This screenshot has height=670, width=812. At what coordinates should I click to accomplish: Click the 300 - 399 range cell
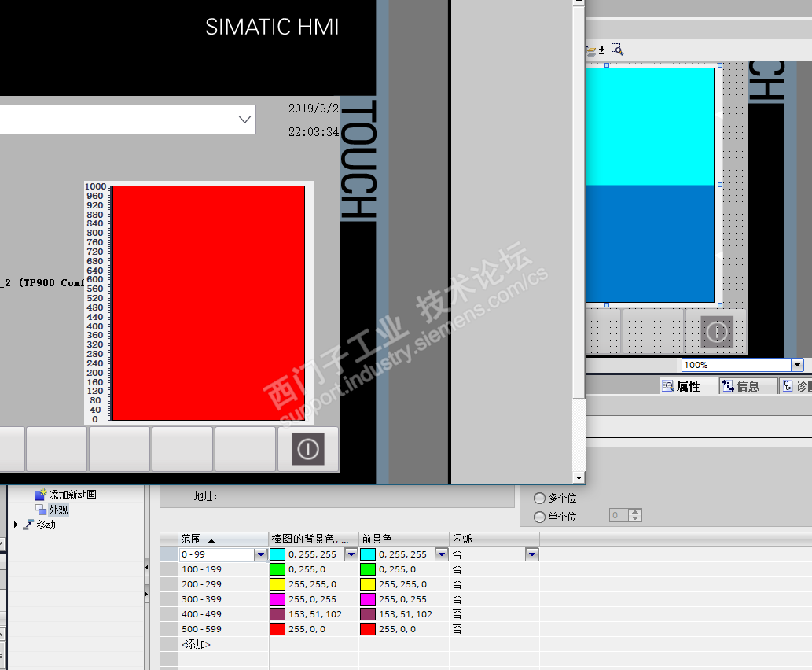pos(224,599)
